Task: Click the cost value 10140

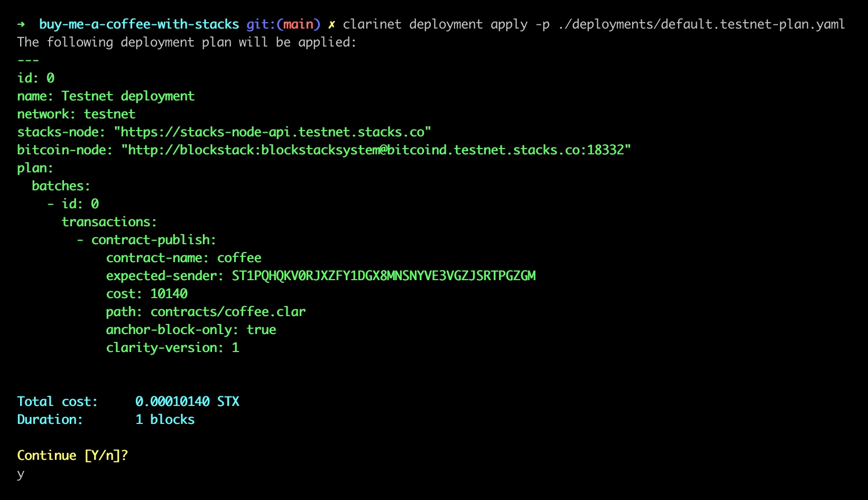Action: pyautogui.click(x=169, y=294)
